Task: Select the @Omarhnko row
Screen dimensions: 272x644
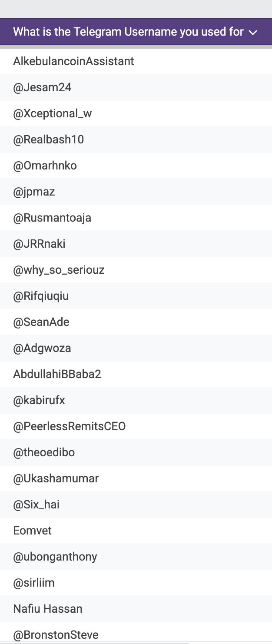Action: click(x=136, y=166)
